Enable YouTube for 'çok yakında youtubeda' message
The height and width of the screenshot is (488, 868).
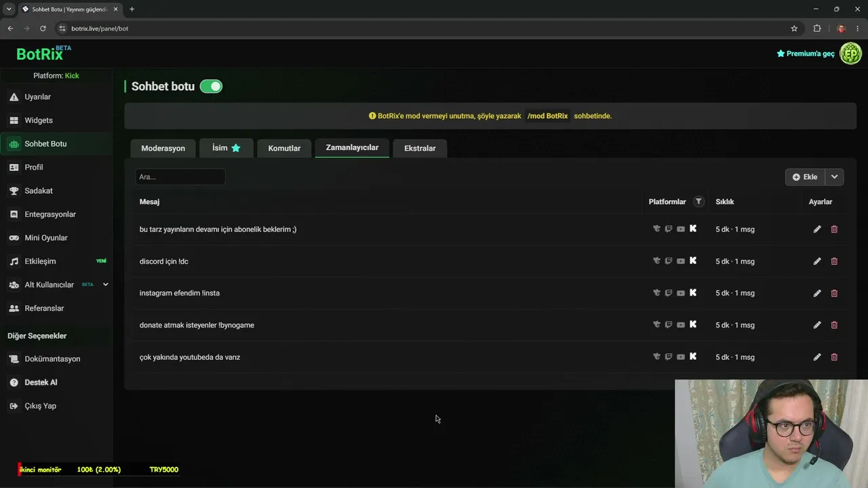click(681, 357)
